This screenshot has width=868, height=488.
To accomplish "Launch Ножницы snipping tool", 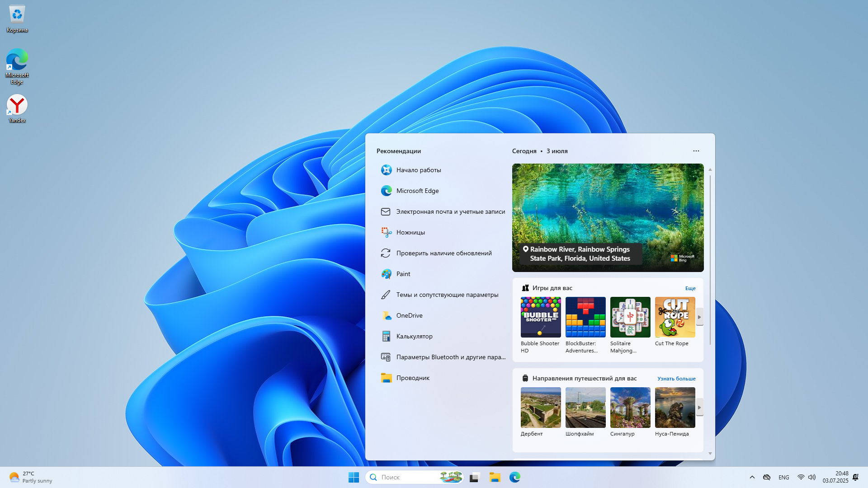I will tap(410, 232).
